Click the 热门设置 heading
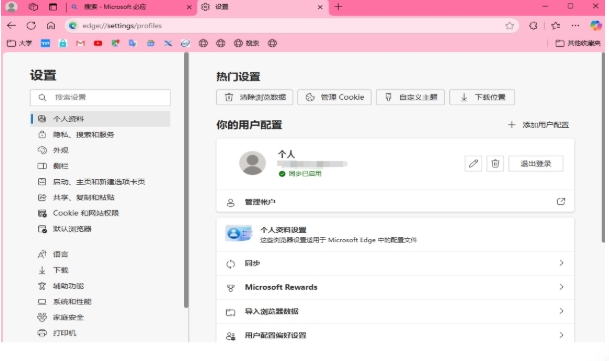Image resolution: width=609 pixels, height=361 pixels. tap(238, 77)
